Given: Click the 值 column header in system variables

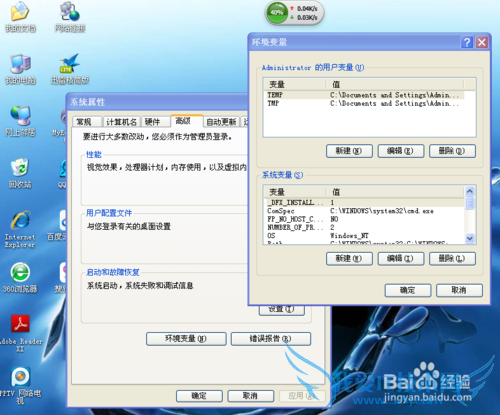Looking at the screenshot, I should pos(395,192).
